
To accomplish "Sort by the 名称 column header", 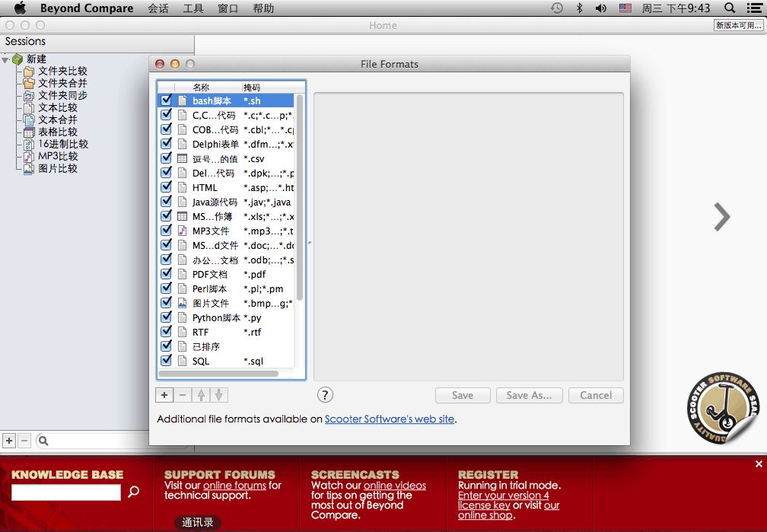I will tap(201, 87).
